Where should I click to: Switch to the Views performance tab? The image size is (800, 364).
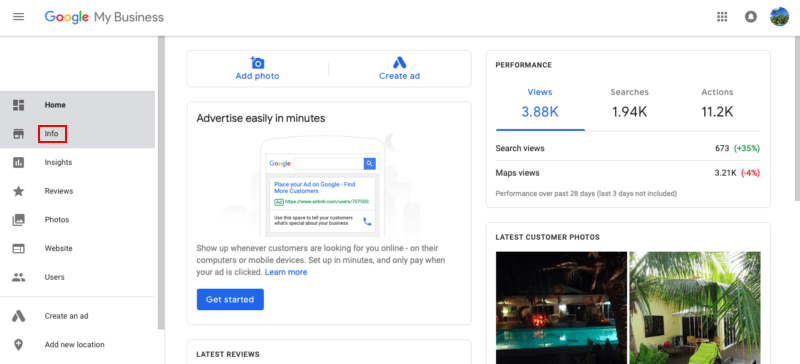pyautogui.click(x=540, y=105)
